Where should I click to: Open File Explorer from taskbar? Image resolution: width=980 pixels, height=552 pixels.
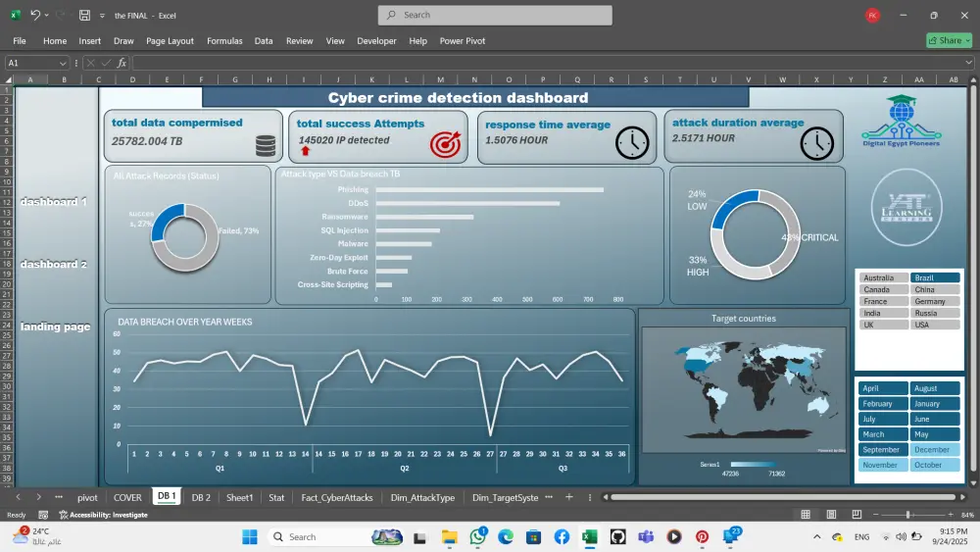click(450, 537)
